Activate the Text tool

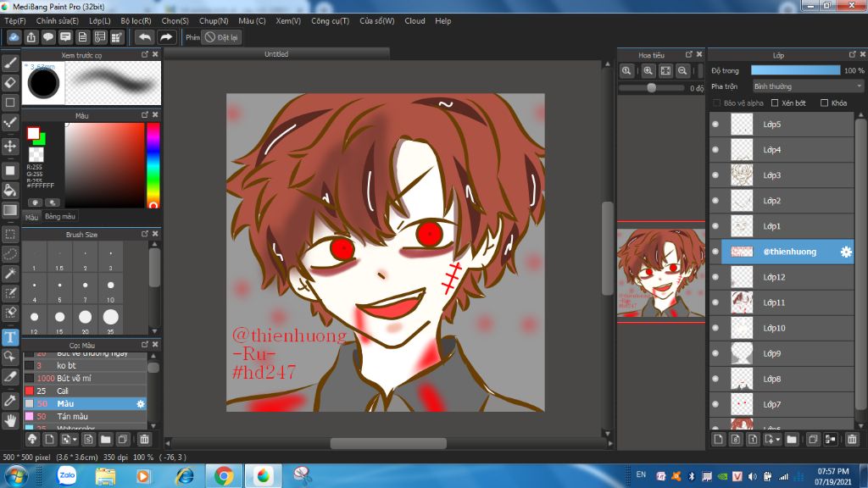(x=10, y=337)
